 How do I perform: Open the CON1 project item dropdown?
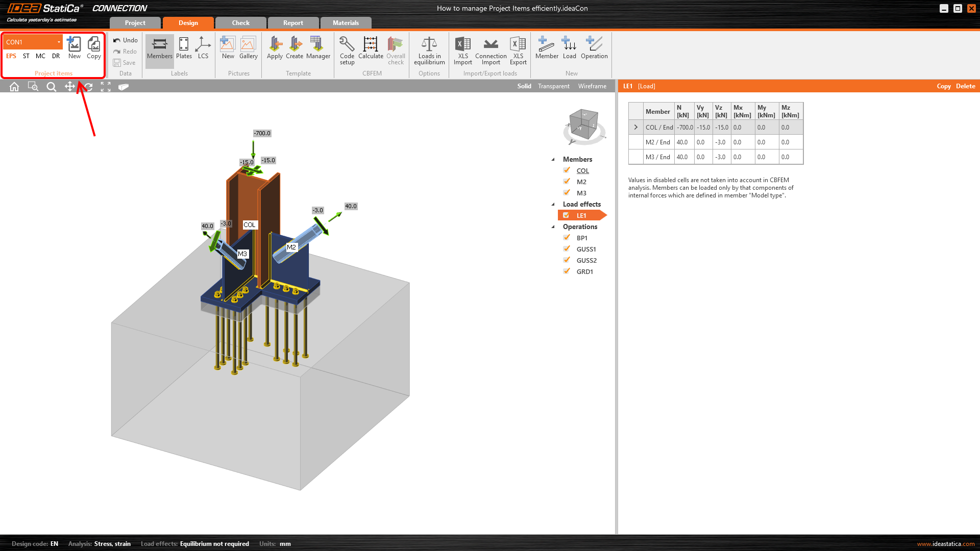point(59,42)
